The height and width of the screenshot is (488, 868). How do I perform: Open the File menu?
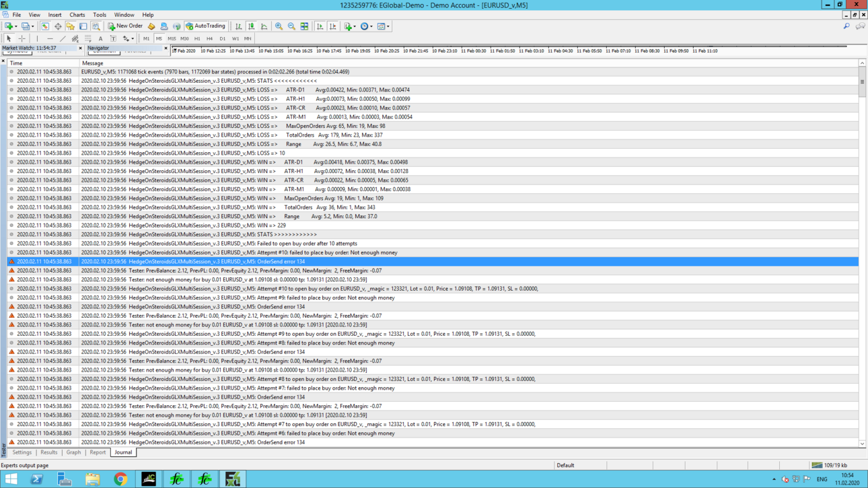[x=17, y=15]
